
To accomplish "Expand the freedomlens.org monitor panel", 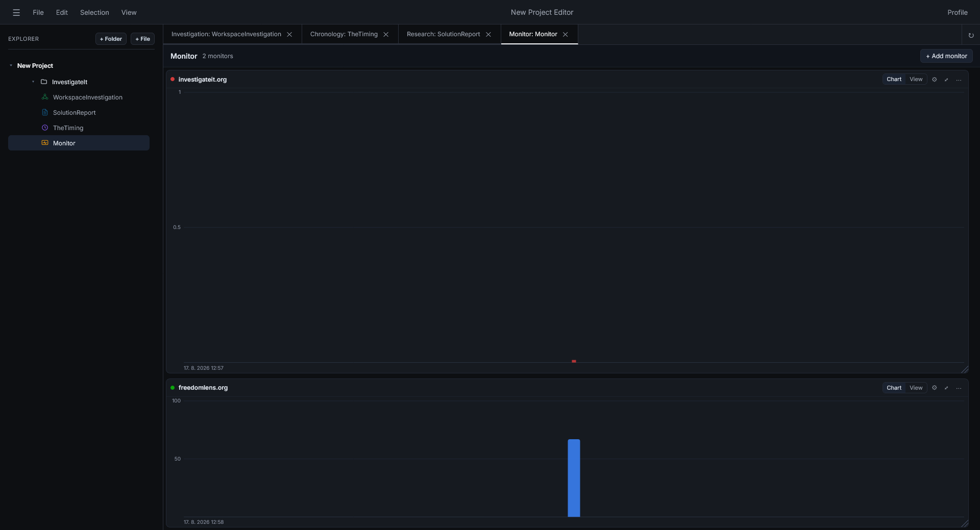I will pyautogui.click(x=946, y=388).
